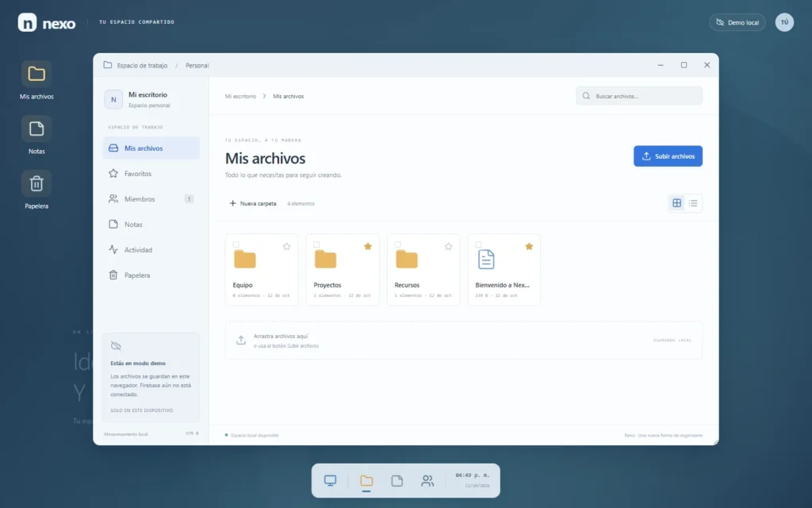This screenshot has height=508, width=812.
Task: Tick the checkbox on the Recursos folder
Action: coord(398,244)
